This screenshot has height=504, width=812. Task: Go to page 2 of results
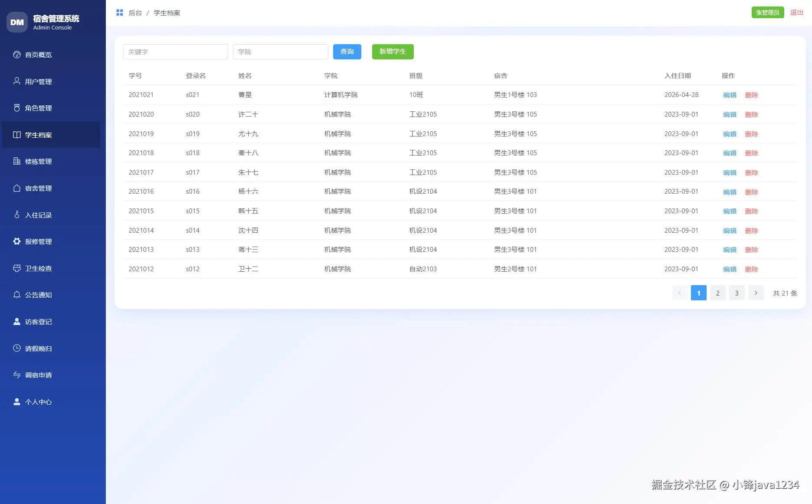click(717, 293)
